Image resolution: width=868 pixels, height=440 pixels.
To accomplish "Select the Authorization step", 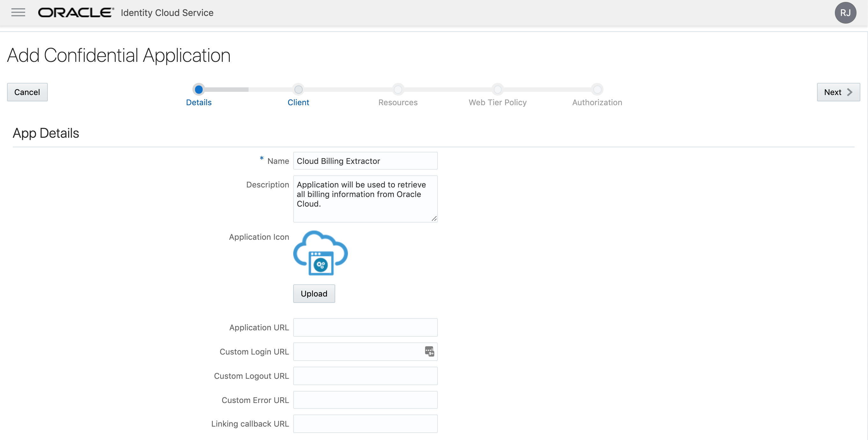I will click(597, 102).
